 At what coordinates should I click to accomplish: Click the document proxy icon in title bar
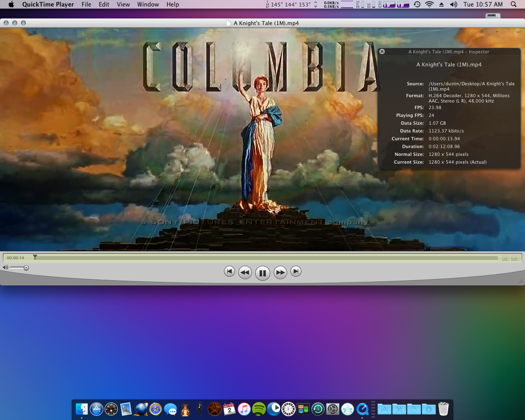[x=228, y=23]
